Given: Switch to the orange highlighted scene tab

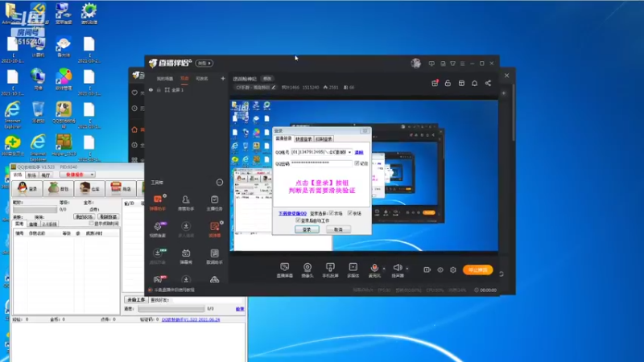Looking at the screenshot, I should tap(185, 78).
